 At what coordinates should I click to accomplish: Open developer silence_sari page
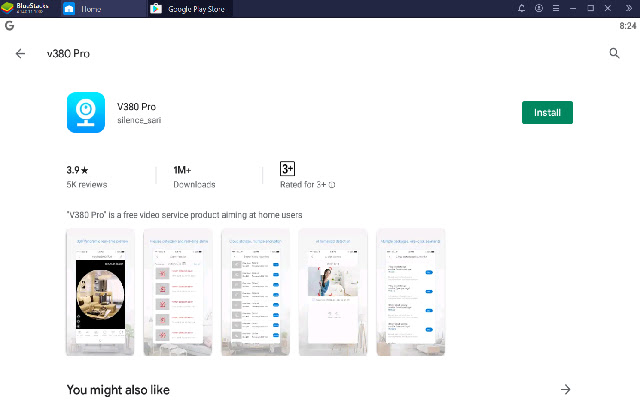click(x=139, y=120)
